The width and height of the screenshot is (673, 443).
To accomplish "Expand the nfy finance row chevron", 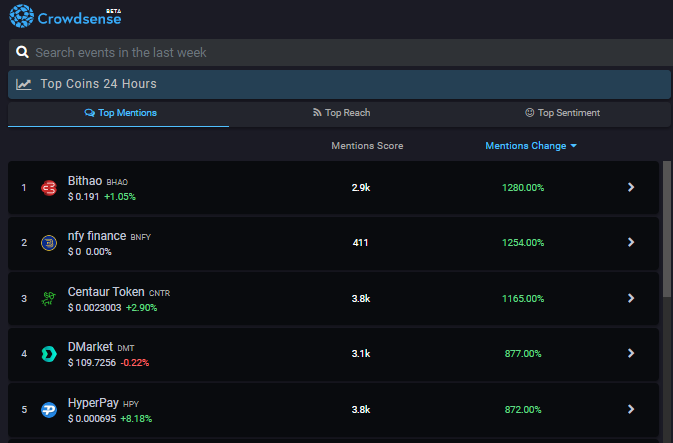I will click(631, 242).
